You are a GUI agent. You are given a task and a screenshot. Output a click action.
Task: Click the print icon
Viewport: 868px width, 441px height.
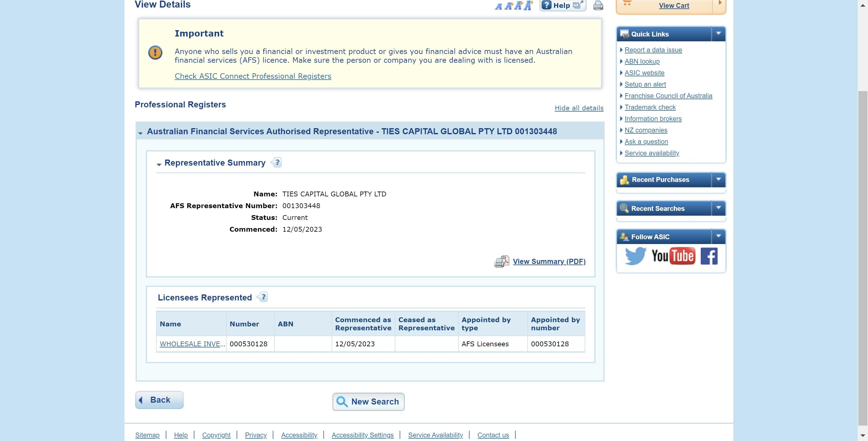[598, 5]
